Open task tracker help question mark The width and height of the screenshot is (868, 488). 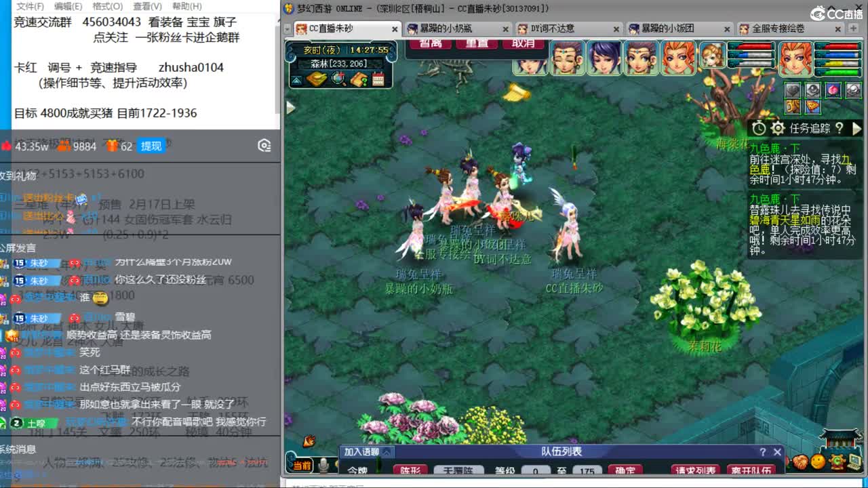click(x=839, y=128)
